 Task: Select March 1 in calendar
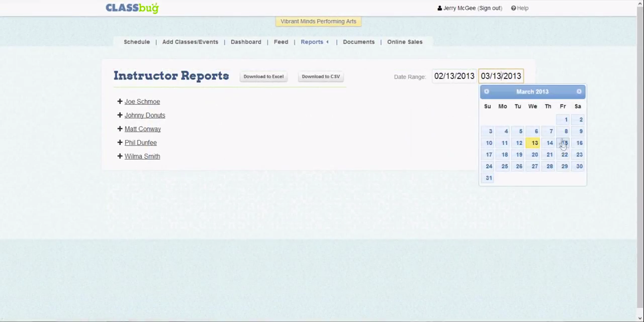pyautogui.click(x=563, y=120)
